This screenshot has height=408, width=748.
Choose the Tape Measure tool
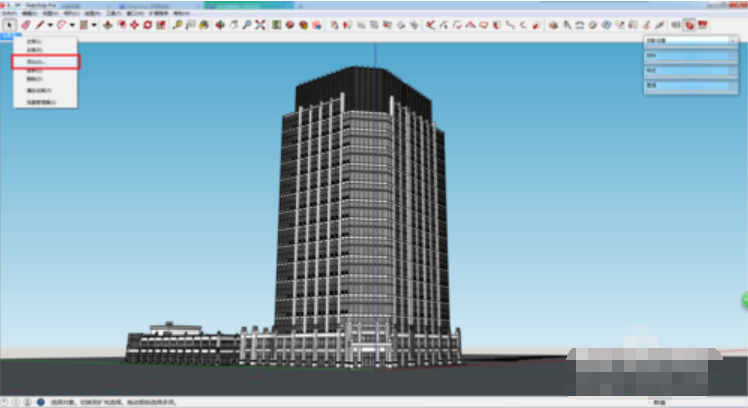(x=177, y=25)
